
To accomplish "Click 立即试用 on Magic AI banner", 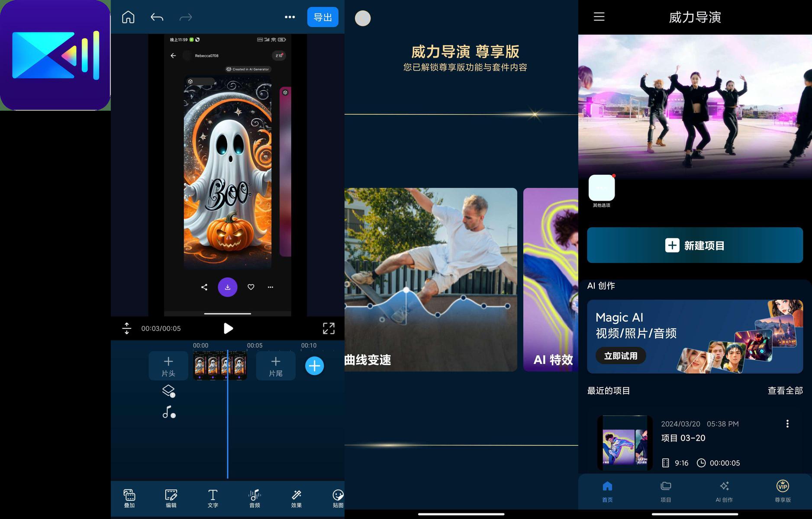I will [x=621, y=356].
